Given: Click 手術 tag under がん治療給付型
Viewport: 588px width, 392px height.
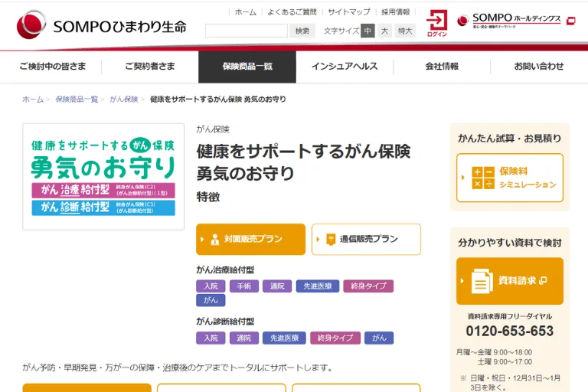Looking at the screenshot, I should coord(243,286).
